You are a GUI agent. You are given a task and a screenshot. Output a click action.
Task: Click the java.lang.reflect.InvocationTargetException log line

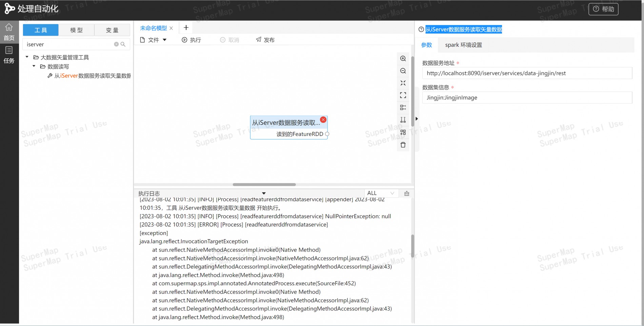click(194, 241)
